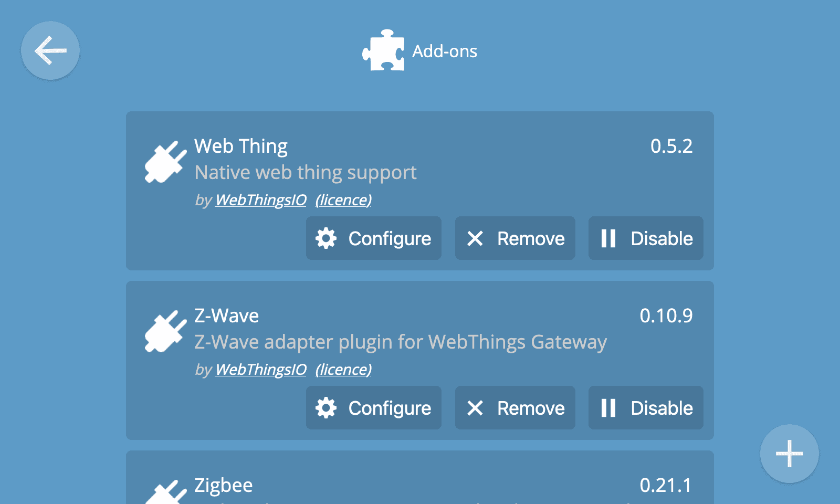The image size is (840, 504).
Task: Click the Web Thing plug icon
Action: [165, 162]
